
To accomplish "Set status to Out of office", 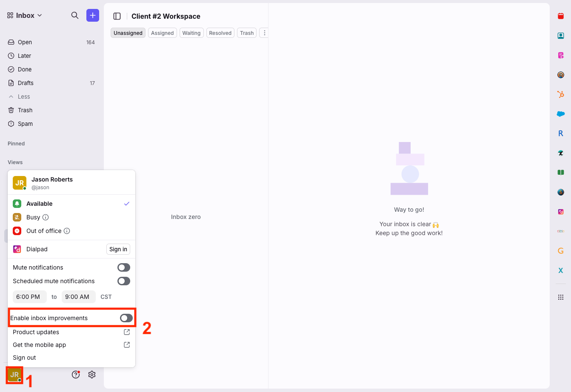I will pos(44,231).
